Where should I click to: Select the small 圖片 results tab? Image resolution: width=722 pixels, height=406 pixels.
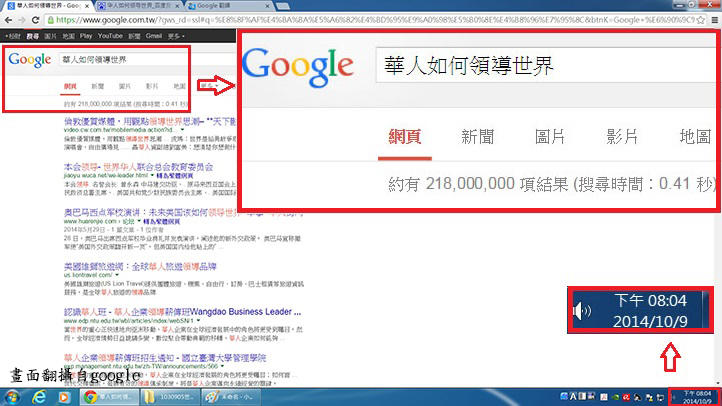[125, 86]
